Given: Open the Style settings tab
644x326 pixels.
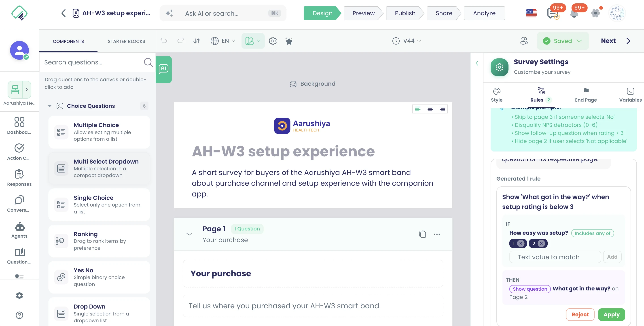Looking at the screenshot, I should click(496, 95).
